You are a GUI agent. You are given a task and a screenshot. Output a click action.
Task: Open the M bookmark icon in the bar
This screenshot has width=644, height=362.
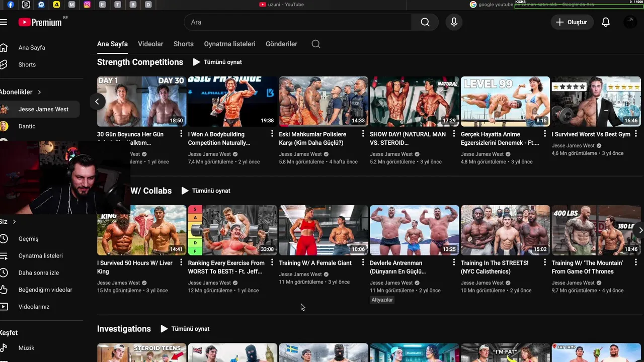(x=72, y=5)
